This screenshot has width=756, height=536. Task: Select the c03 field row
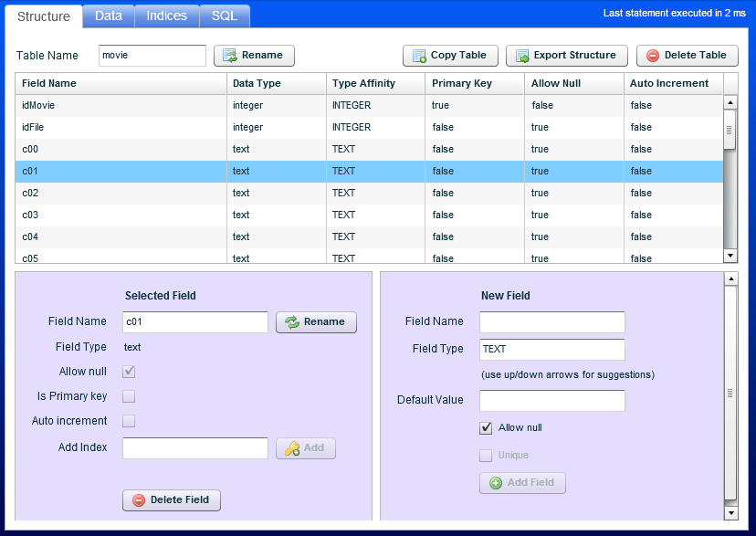[369, 215]
